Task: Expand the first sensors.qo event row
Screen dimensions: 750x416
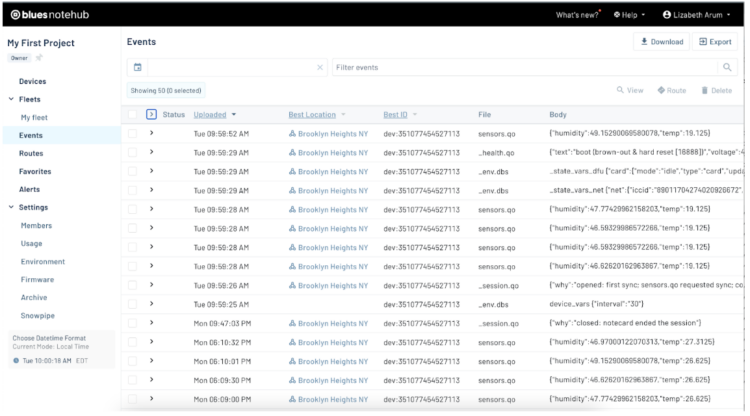Action: [151, 133]
